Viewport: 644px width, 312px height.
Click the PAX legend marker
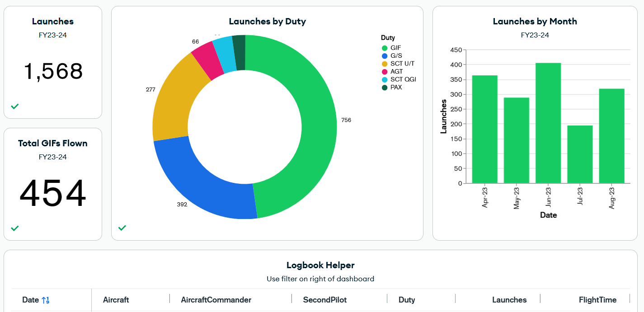(x=385, y=87)
